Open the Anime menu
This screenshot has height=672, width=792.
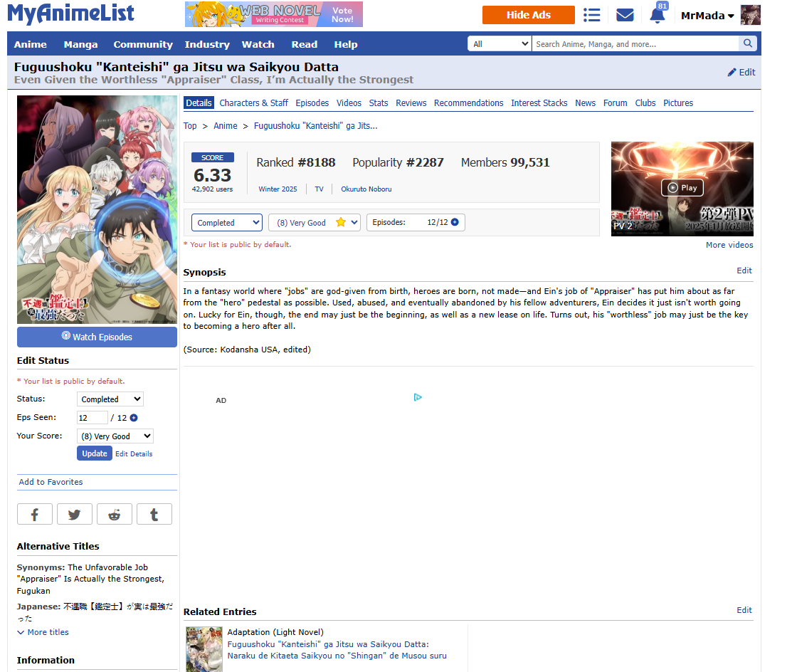[x=31, y=44]
